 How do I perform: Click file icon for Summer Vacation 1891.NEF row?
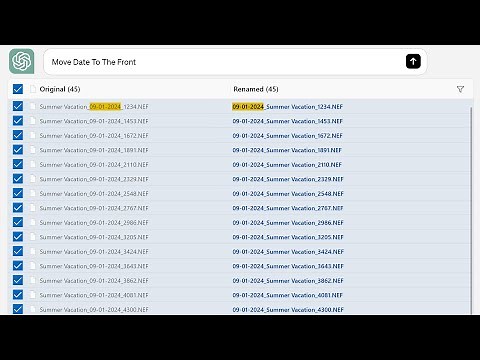pos(33,150)
